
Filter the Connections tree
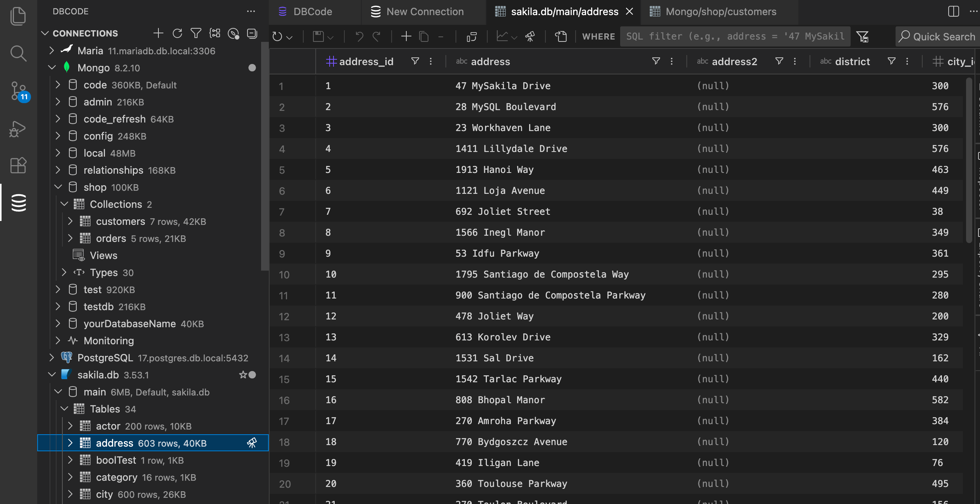click(196, 33)
